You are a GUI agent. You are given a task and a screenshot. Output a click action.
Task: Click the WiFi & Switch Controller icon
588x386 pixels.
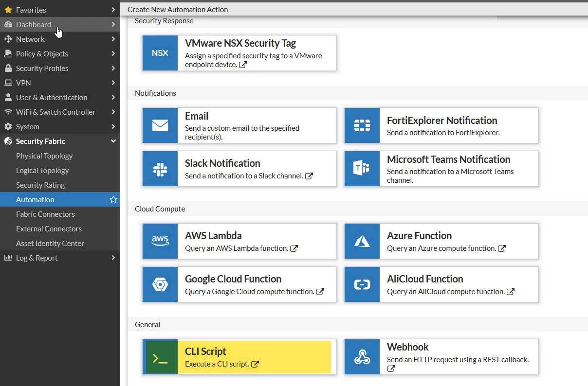pyautogui.click(x=8, y=112)
